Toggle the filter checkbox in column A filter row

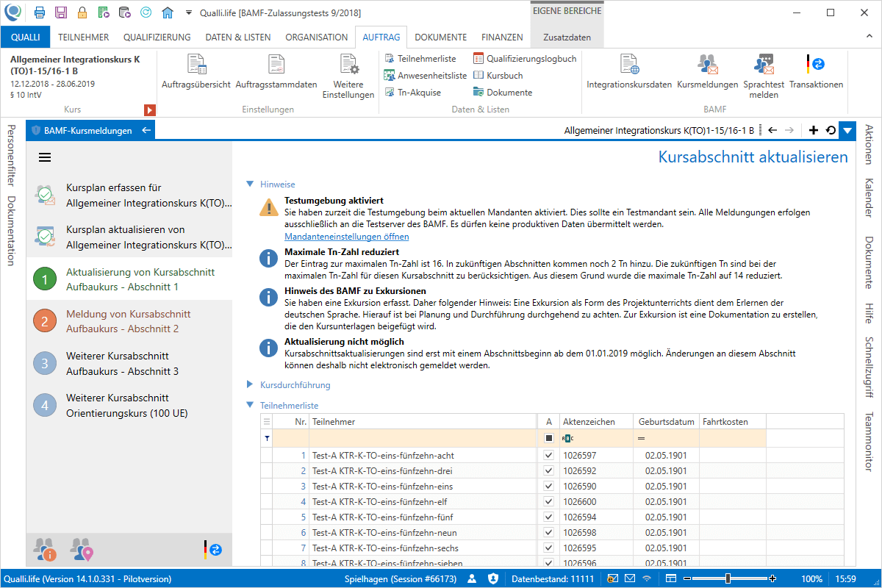tap(548, 438)
